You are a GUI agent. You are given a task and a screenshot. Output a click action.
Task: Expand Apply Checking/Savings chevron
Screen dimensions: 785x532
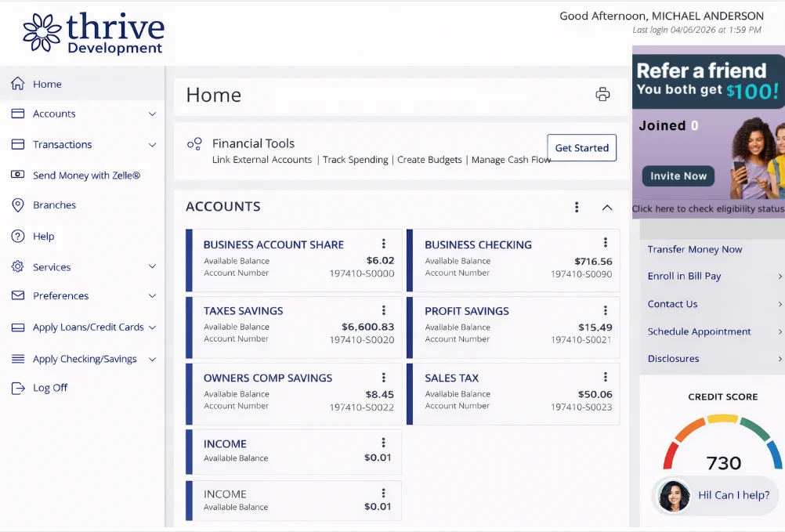tap(152, 360)
